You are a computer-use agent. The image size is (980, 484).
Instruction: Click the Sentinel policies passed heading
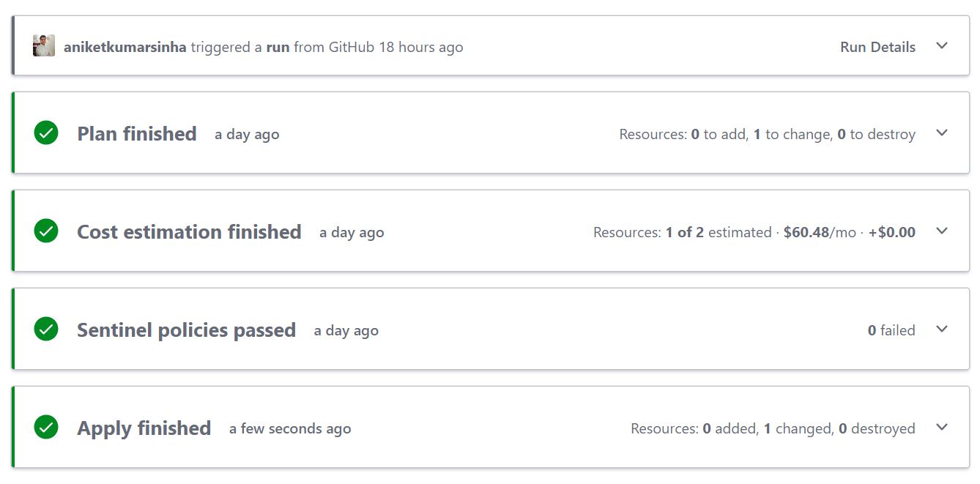point(186,330)
